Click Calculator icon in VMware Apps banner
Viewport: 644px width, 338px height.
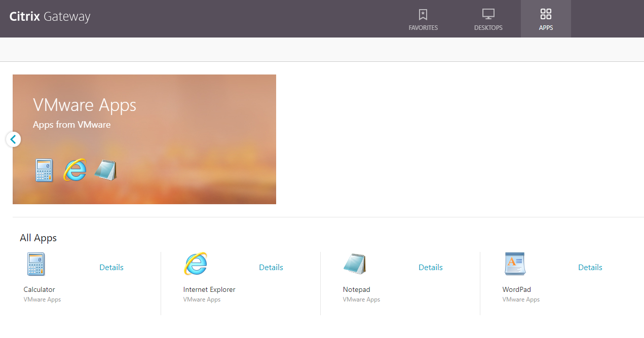click(x=44, y=170)
